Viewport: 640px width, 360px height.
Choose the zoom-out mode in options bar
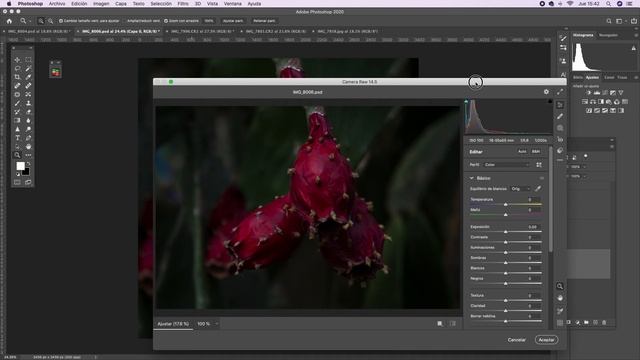pyautogui.click(x=50, y=21)
